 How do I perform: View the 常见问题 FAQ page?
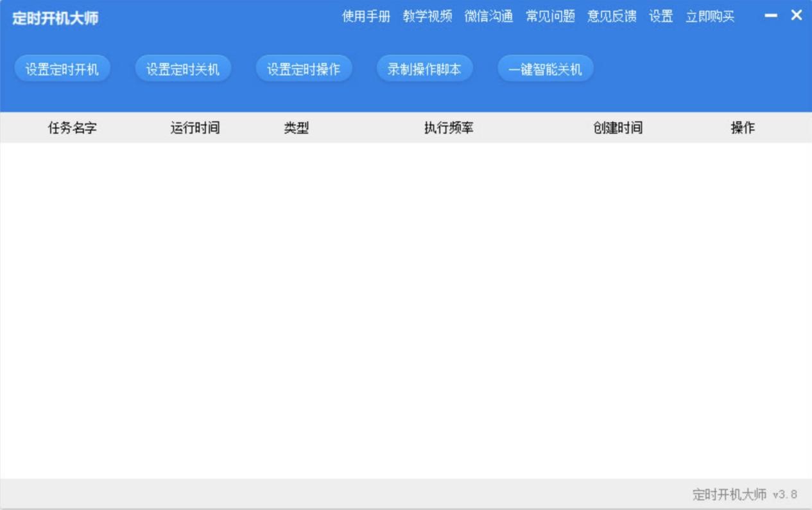tap(550, 17)
